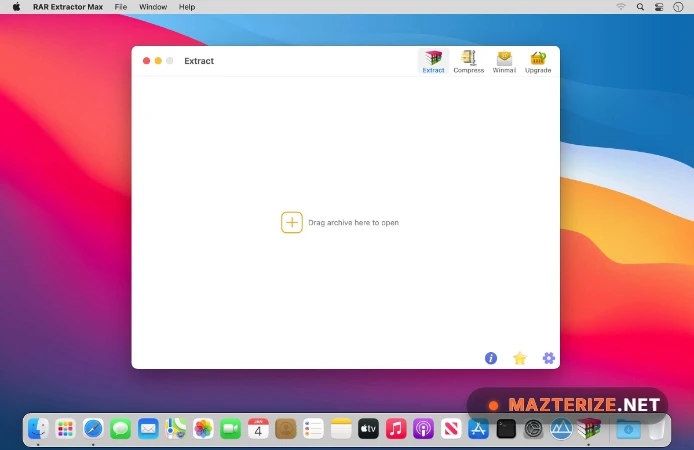The height and width of the screenshot is (450, 694).
Task: Open Notes from the Dock
Action: pyautogui.click(x=341, y=429)
